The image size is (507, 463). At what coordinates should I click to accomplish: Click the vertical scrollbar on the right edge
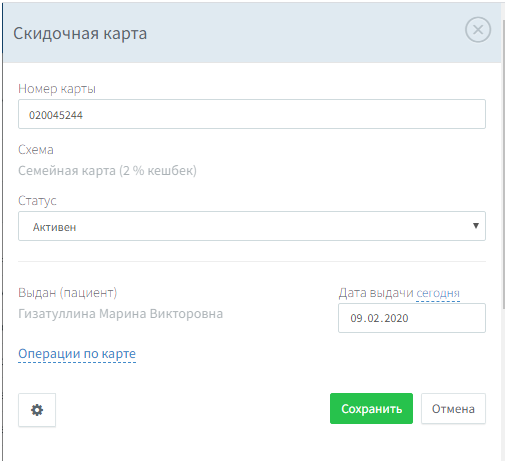tap(504, 163)
